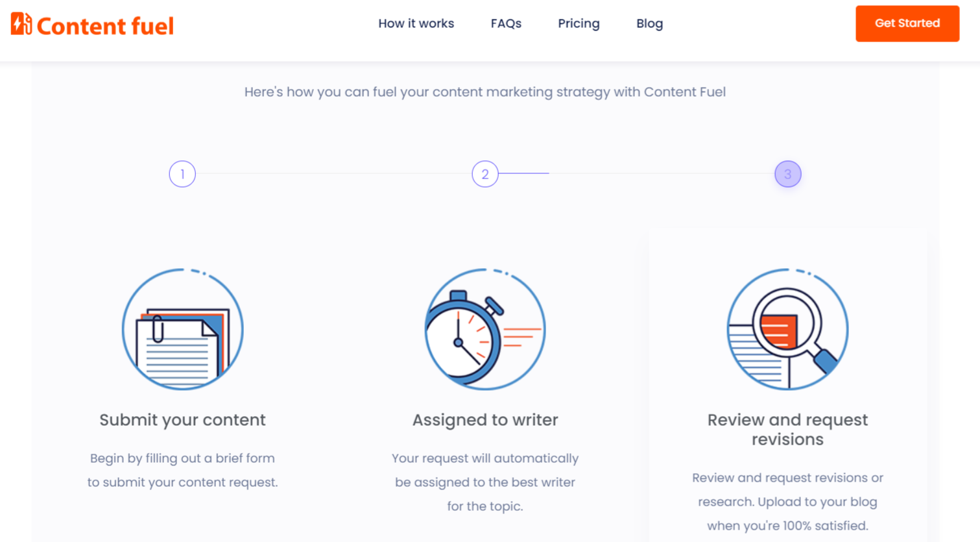Click the stacked documents illustration icon

point(183,329)
